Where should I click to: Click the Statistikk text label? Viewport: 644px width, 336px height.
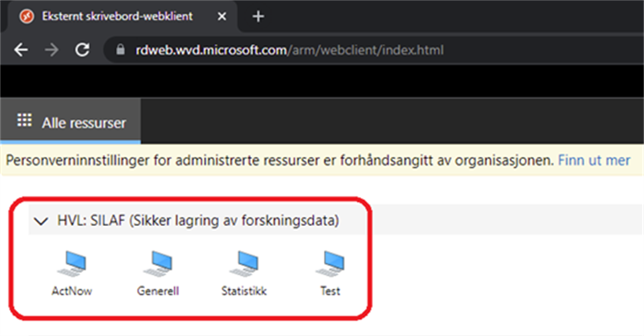[x=244, y=291]
